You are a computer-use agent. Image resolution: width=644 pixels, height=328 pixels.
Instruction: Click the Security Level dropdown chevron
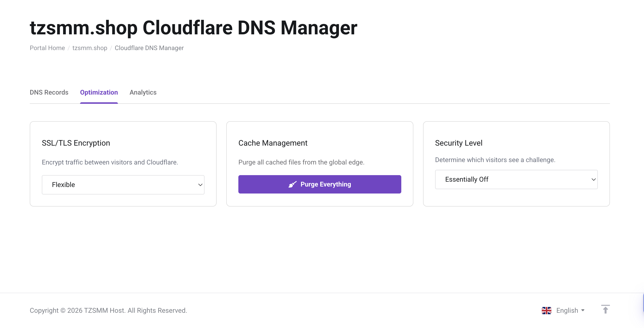[593, 180]
